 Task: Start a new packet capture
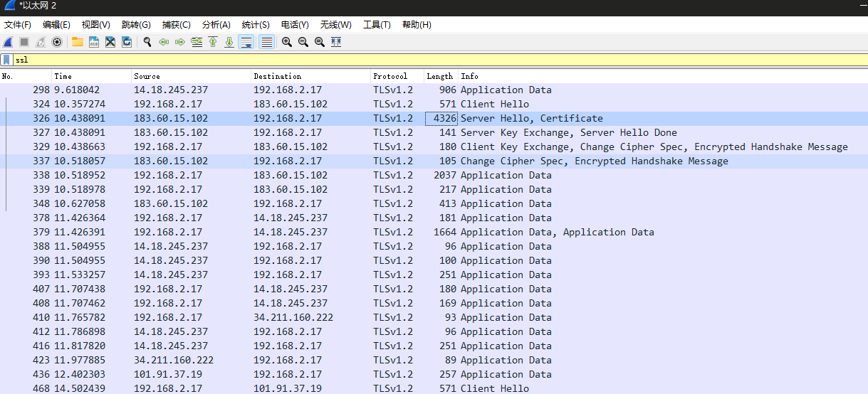click(x=8, y=42)
